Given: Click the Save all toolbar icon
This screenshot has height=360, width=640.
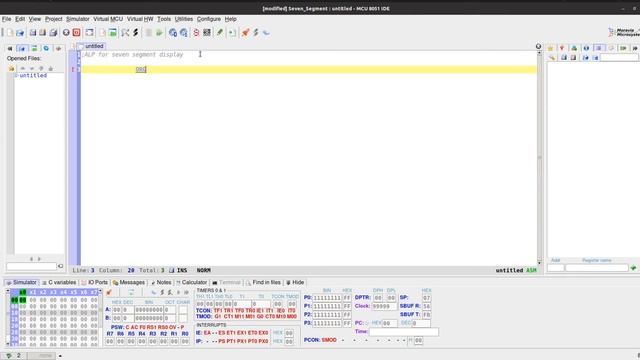Looking at the screenshot, I should [53, 33].
